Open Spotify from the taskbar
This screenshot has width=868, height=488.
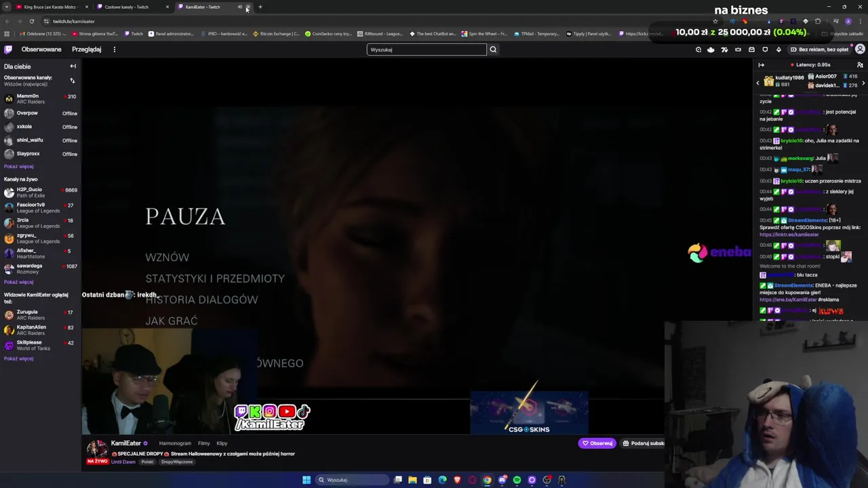(x=517, y=480)
